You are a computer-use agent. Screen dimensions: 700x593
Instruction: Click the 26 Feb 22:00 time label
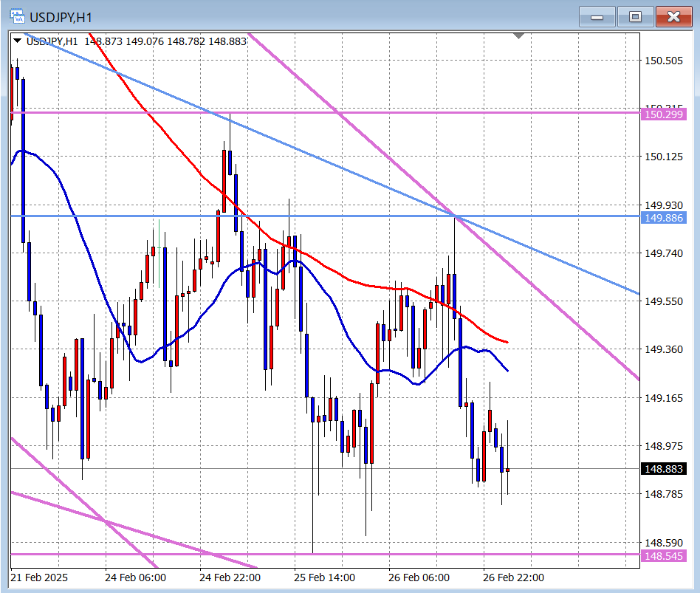[513, 577]
